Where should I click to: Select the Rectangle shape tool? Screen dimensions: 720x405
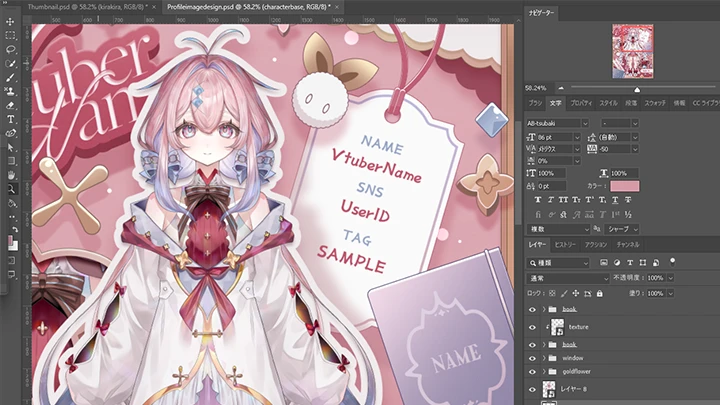(10, 161)
